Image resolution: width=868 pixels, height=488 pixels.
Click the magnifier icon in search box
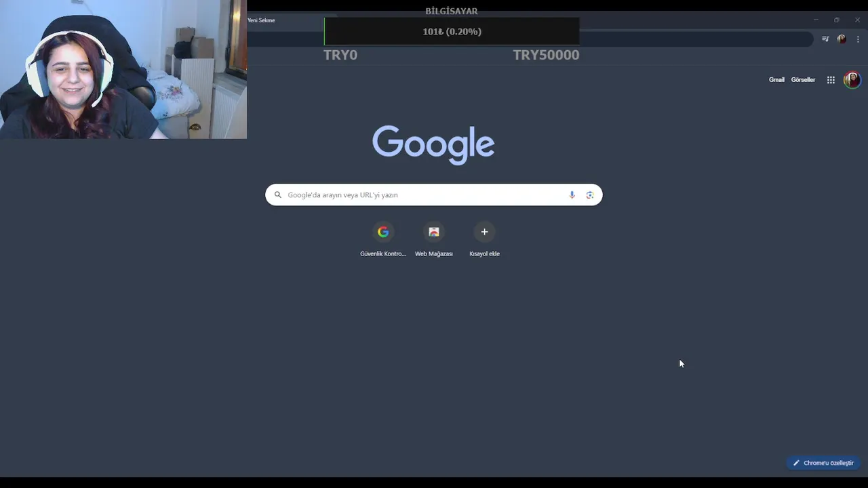coord(277,195)
